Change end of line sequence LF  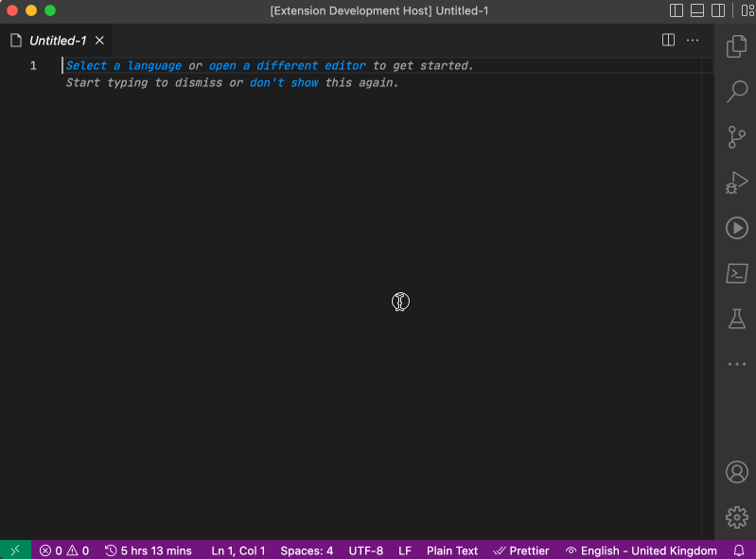405,550
